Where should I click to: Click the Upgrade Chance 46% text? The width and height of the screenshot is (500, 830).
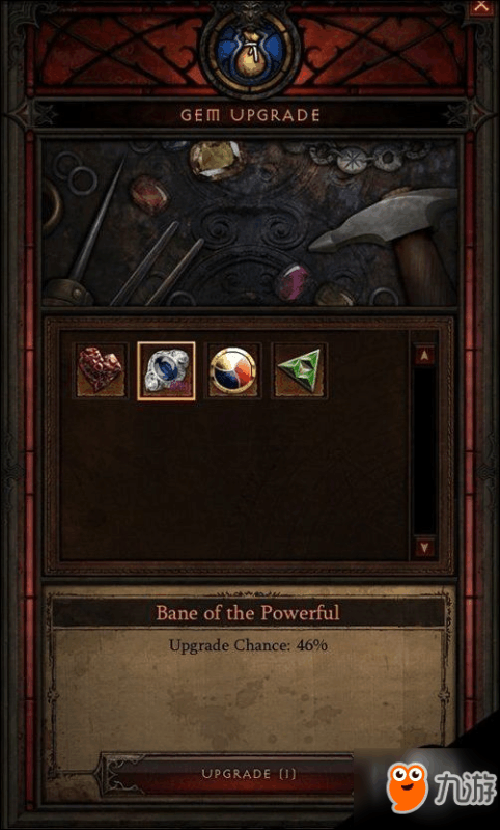click(248, 645)
